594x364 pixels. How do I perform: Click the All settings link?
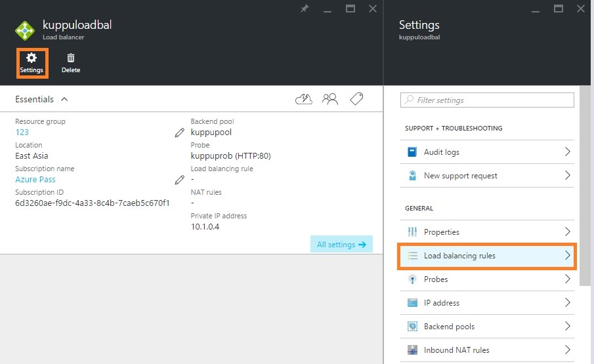coord(341,245)
